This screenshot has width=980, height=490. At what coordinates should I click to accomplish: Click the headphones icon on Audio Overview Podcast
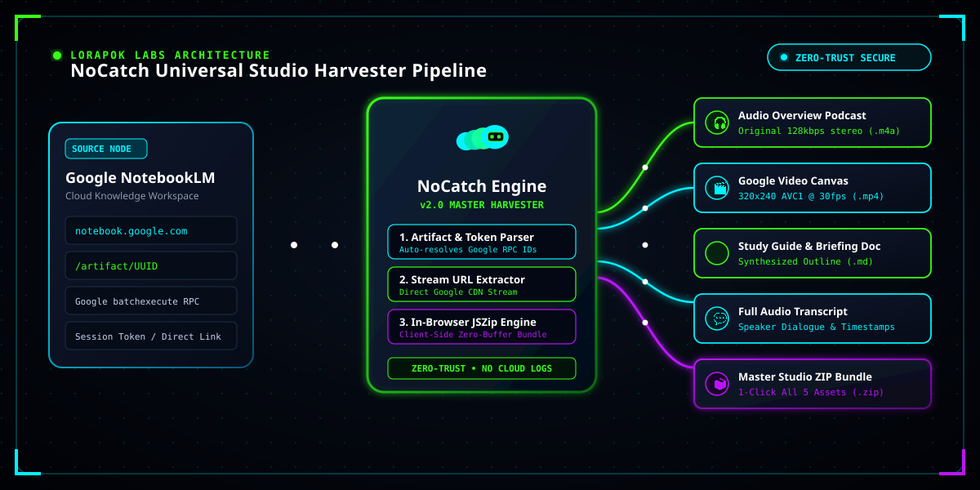[x=717, y=122]
